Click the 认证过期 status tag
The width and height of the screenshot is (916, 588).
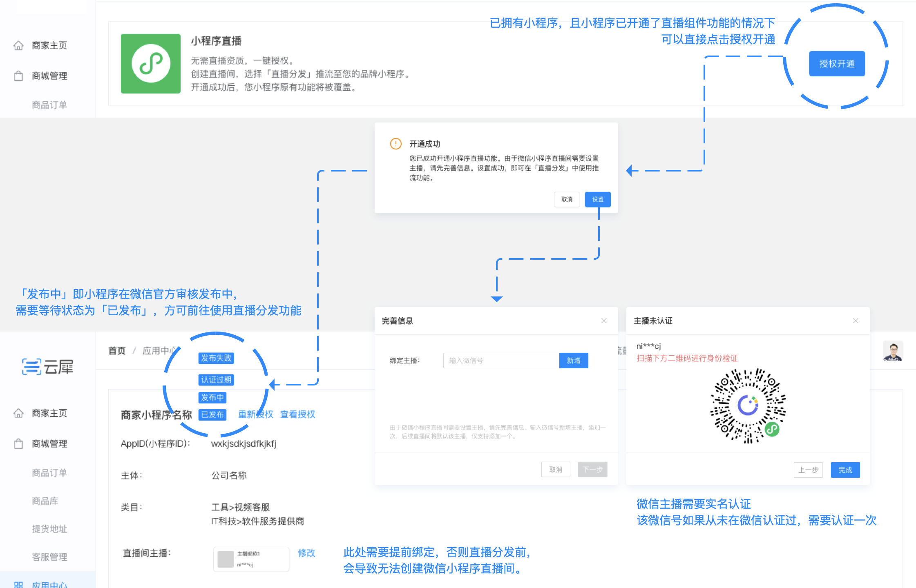click(216, 380)
